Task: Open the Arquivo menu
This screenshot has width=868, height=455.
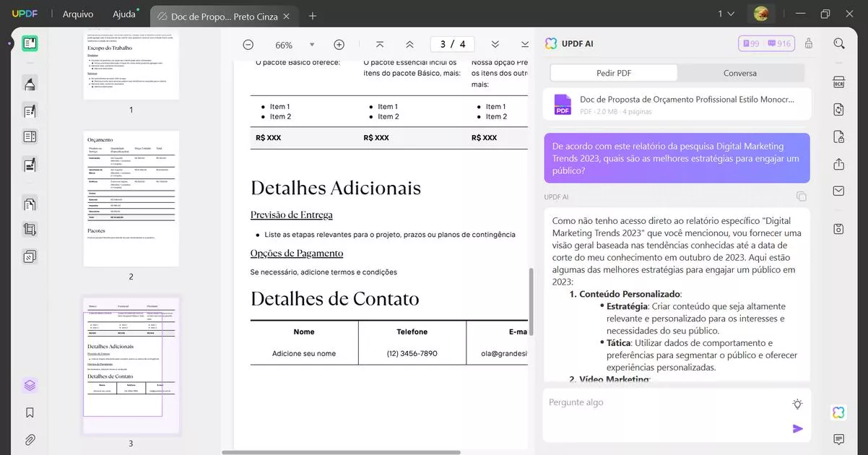Action: [x=77, y=13]
